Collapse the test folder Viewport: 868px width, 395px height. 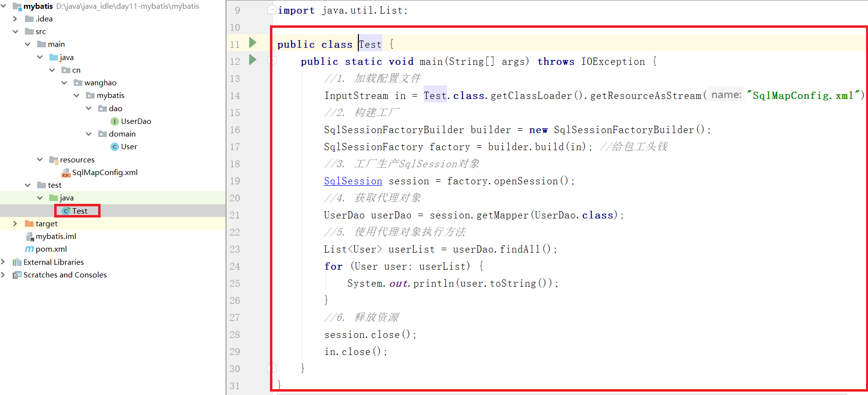[27, 185]
